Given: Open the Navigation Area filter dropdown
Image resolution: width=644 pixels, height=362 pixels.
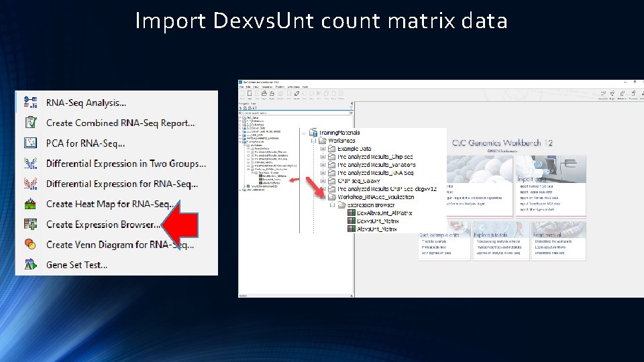Looking at the screenshot, I should point(351,113).
